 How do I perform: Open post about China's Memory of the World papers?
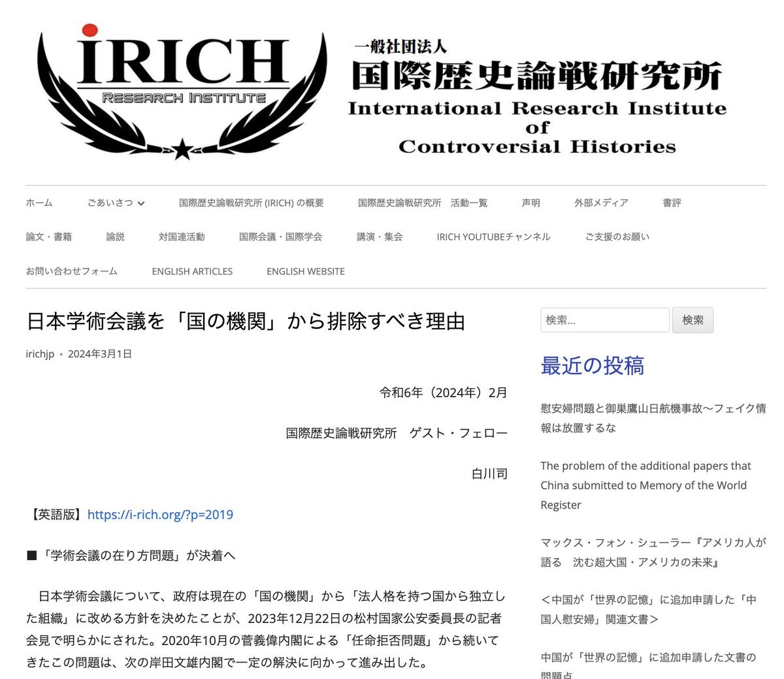(x=646, y=485)
